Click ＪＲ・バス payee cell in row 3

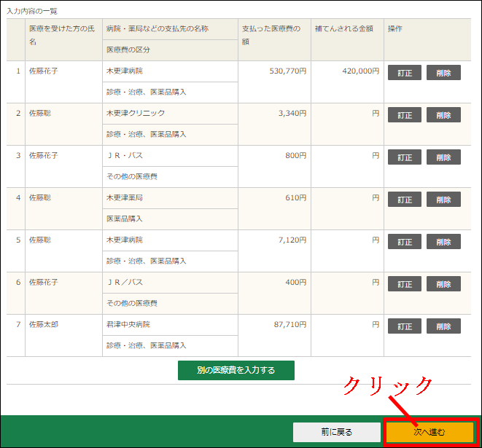[170, 156]
